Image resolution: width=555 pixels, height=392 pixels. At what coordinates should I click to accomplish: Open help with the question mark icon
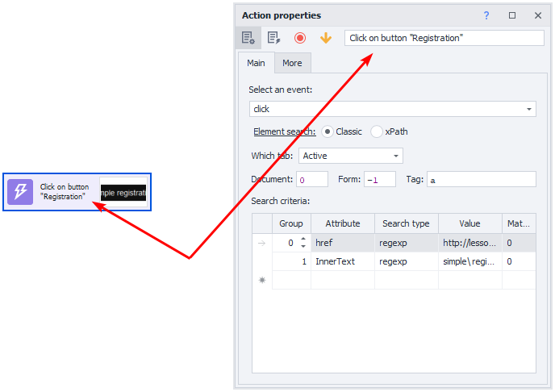pyautogui.click(x=486, y=15)
